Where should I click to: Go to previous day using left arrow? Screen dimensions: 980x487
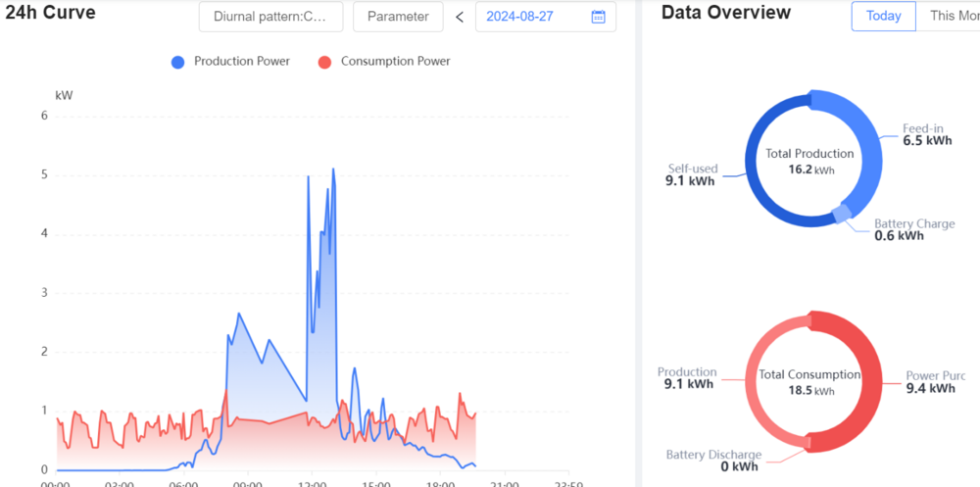pos(459,17)
